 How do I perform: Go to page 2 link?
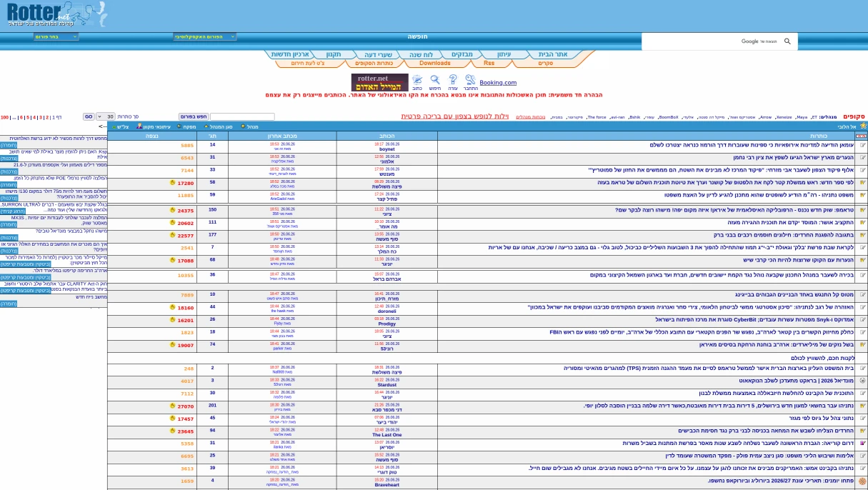pyautogui.click(x=46, y=117)
